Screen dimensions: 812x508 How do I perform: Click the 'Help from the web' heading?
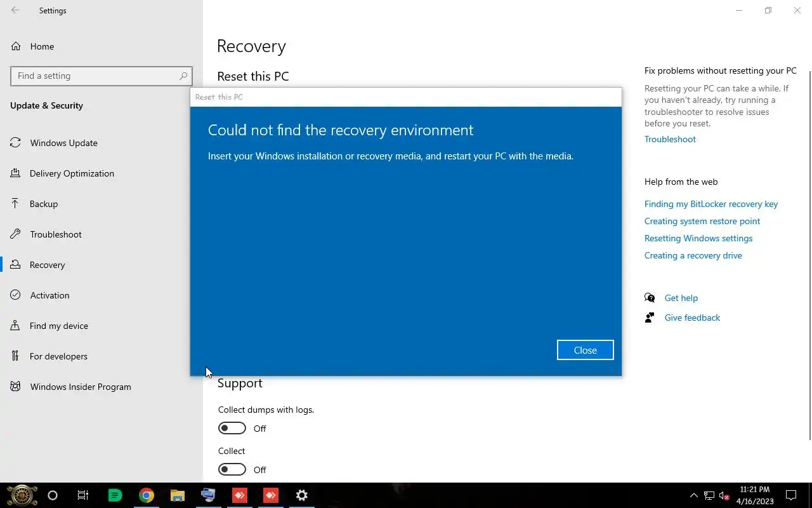point(681,182)
